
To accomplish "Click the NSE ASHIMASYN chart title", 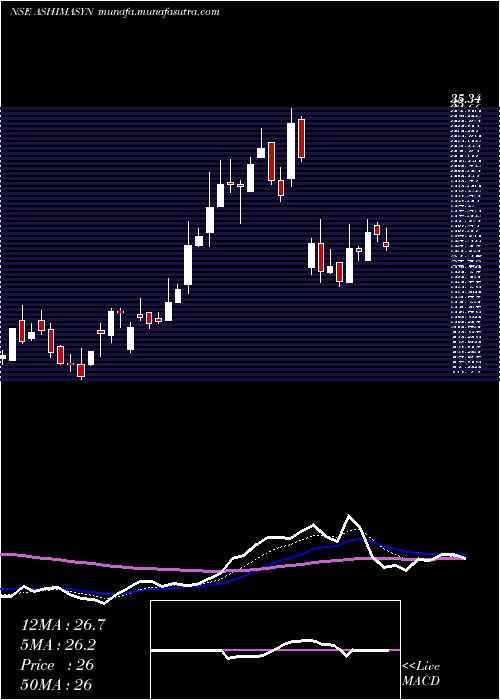I will pos(51,12).
